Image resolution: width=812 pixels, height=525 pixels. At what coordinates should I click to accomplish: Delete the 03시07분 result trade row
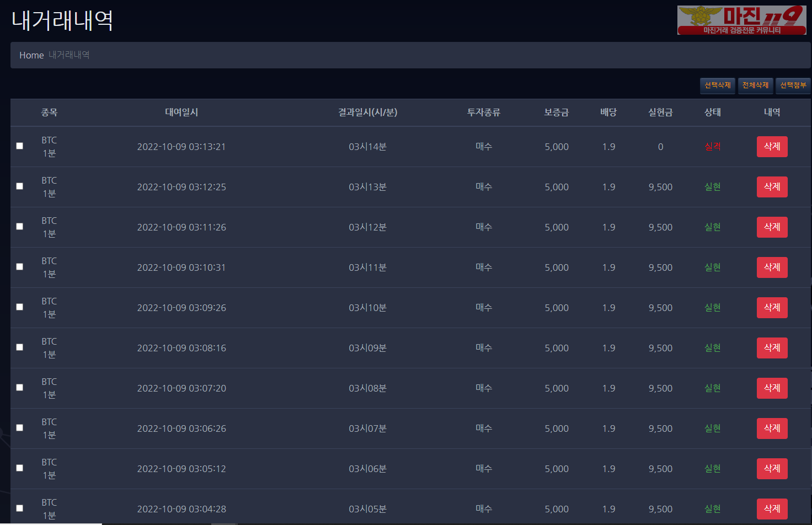point(772,428)
